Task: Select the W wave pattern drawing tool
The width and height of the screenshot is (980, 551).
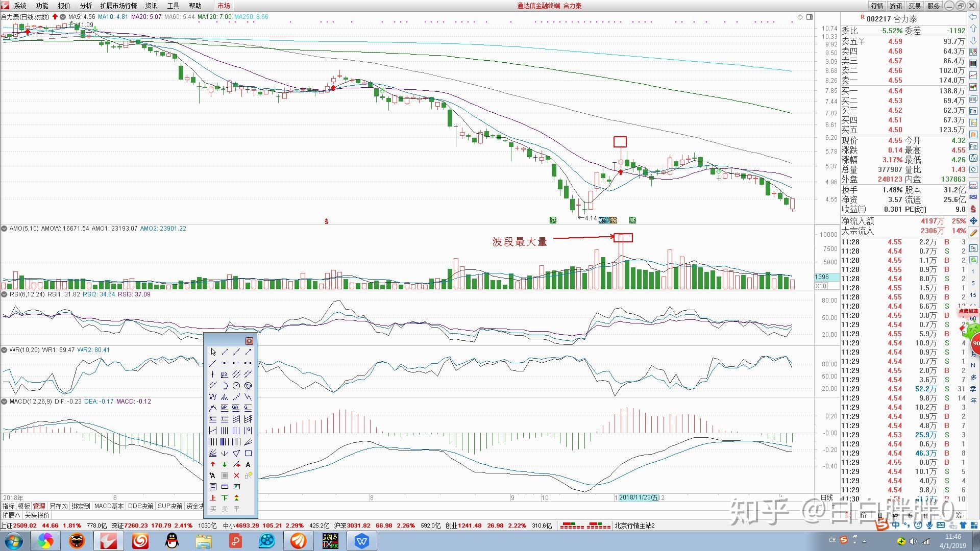Action: [213, 397]
